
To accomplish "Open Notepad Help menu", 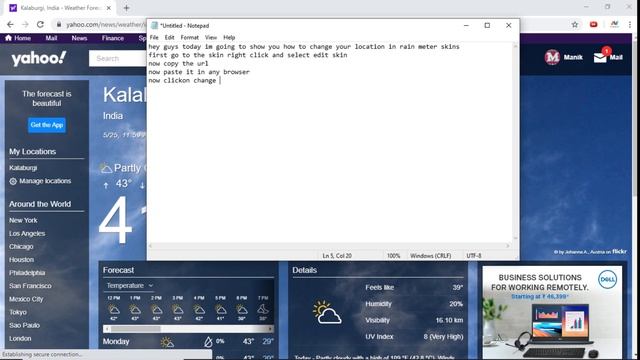I will (x=229, y=37).
